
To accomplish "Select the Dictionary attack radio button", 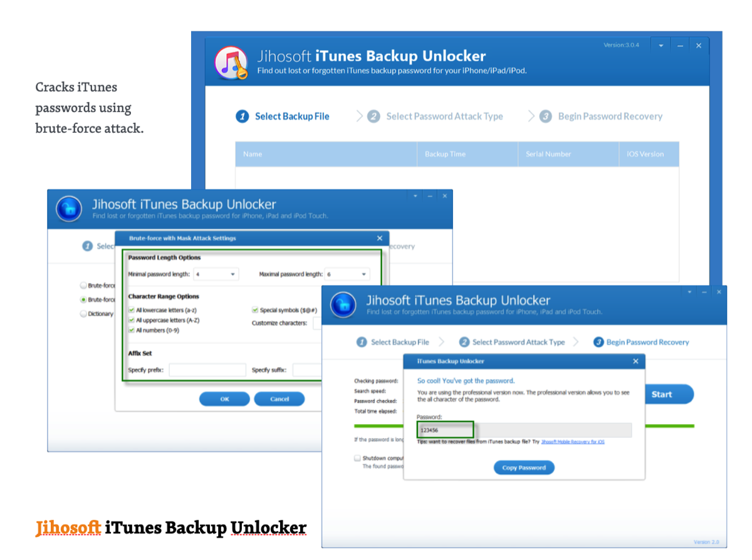I will click(83, 314).
